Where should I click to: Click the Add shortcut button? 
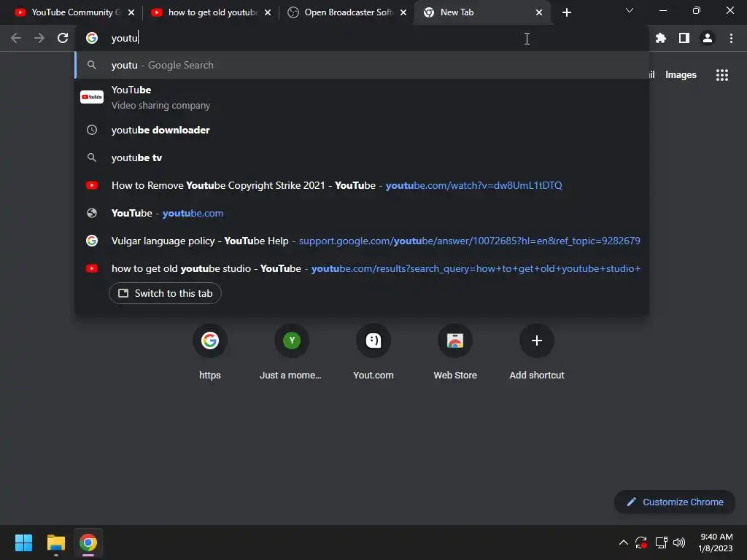537,352
